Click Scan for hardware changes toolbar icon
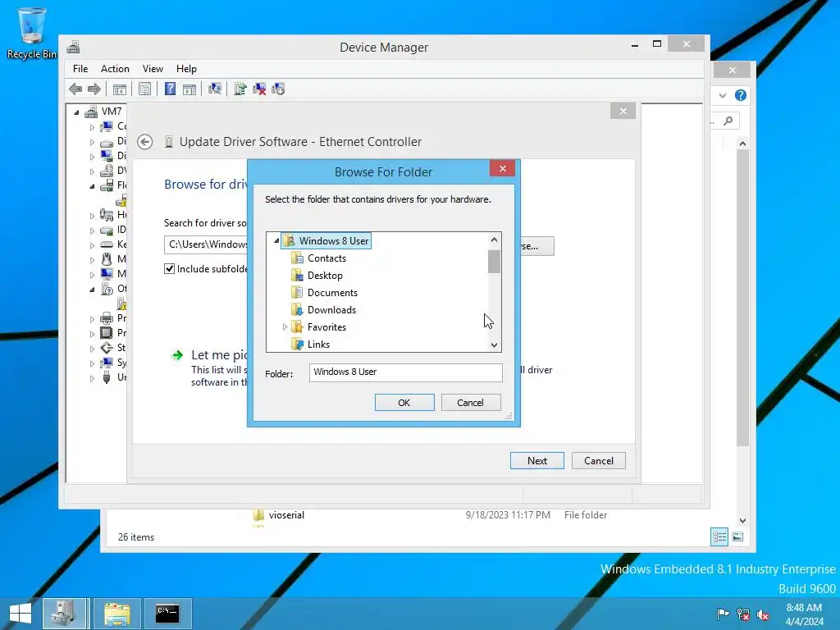Image resolution: width=840 pixels, height=630 pixels. pyautogui.click(x=215, y=89)
